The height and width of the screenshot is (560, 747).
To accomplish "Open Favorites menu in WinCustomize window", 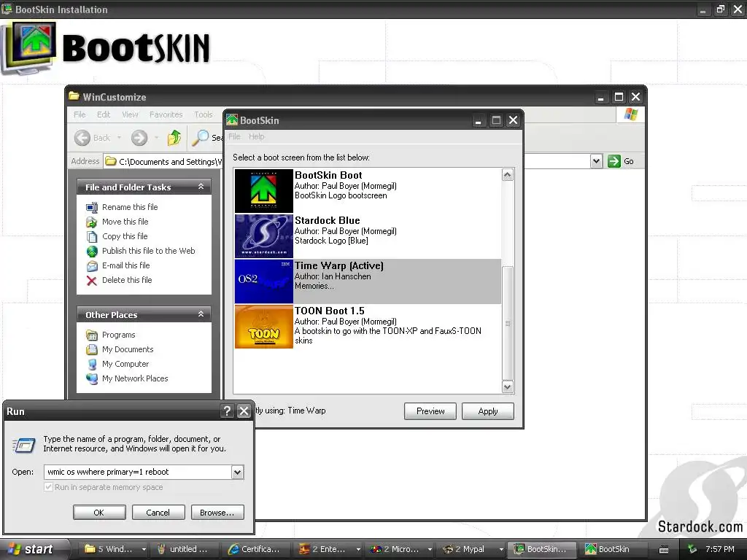I will click(166, 114).
